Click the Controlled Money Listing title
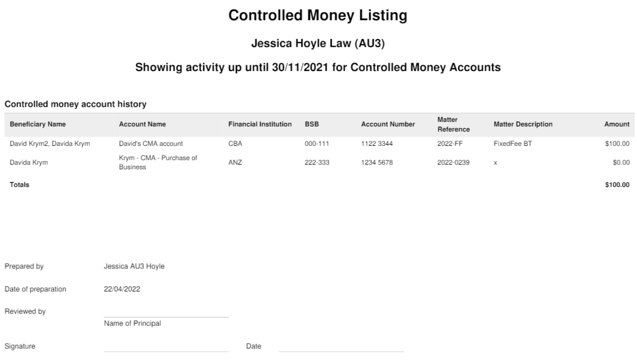This screenshot has width=637, height=364. coord(318,16)
